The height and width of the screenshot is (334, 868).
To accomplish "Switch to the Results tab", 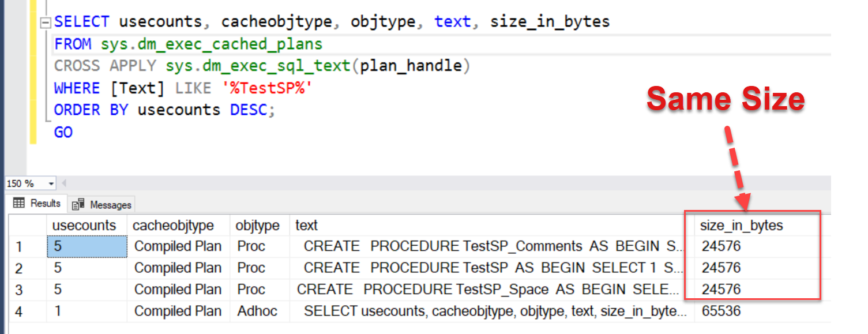I will [x=37, y=204].
